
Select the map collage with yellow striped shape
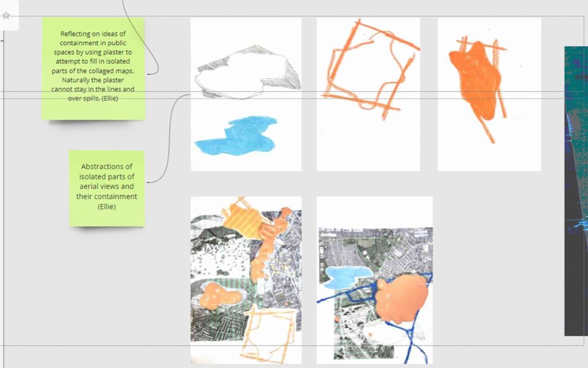pyautogui.click(x=246, y=280)
